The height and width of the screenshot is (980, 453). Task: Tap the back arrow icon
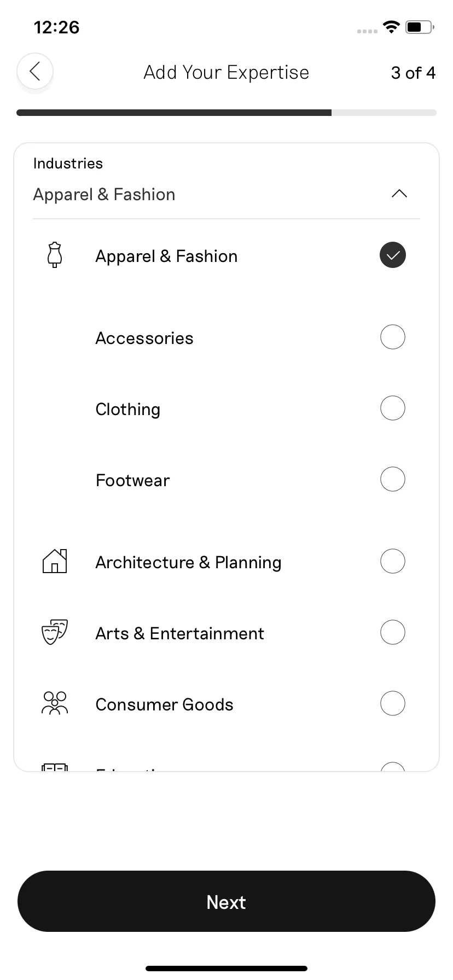(35, 71)
